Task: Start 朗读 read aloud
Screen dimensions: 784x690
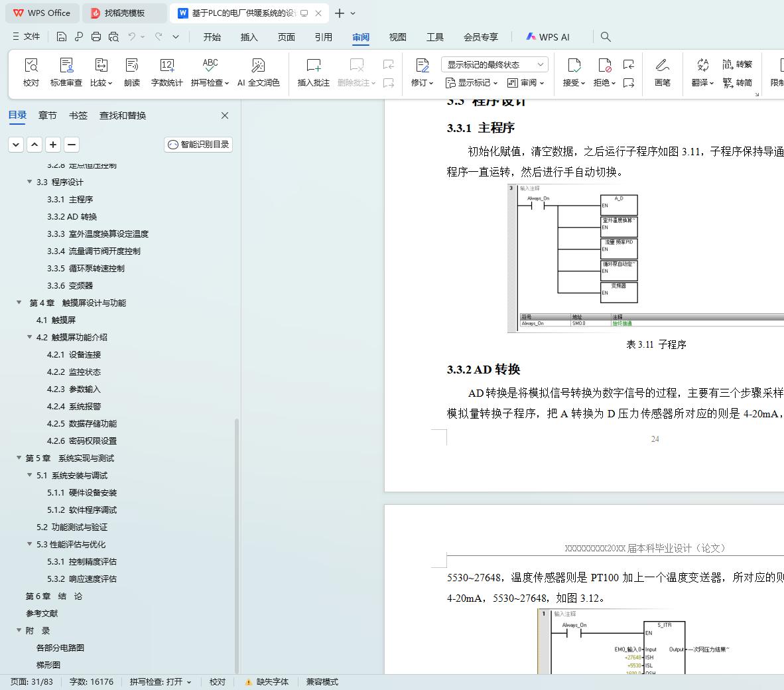Action: point(132,72)
